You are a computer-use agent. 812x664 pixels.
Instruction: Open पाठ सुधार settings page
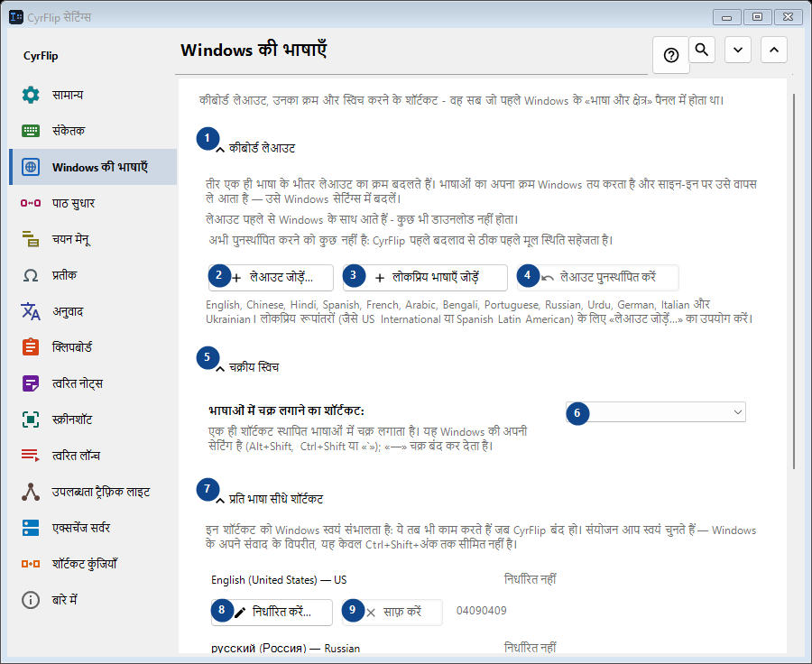93,203
